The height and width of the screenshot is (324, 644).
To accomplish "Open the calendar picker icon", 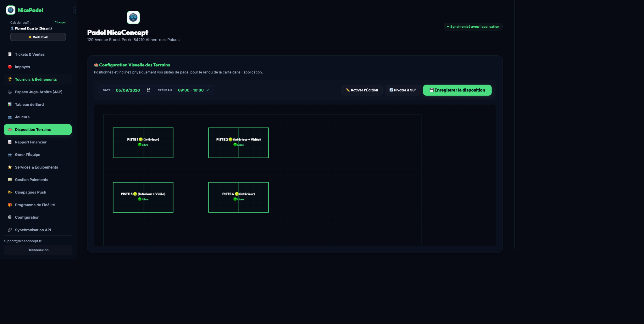I will coord(149,90).
